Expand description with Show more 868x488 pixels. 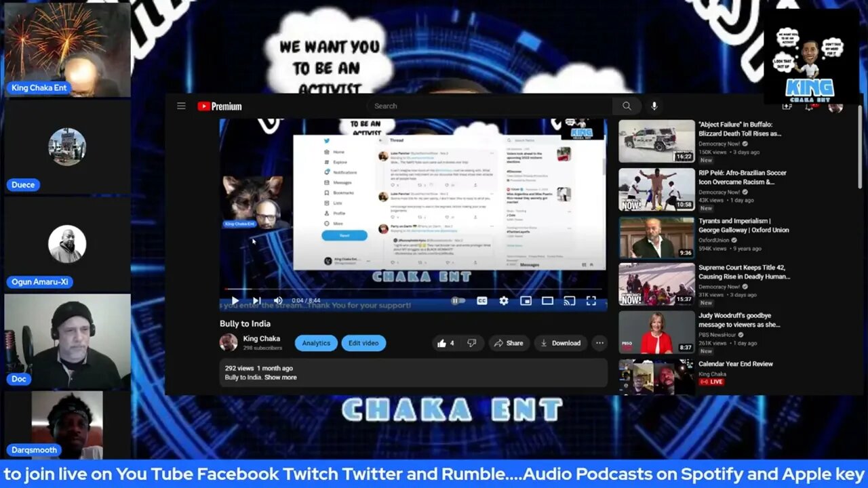pyautogui.click(x=281, y=378)
